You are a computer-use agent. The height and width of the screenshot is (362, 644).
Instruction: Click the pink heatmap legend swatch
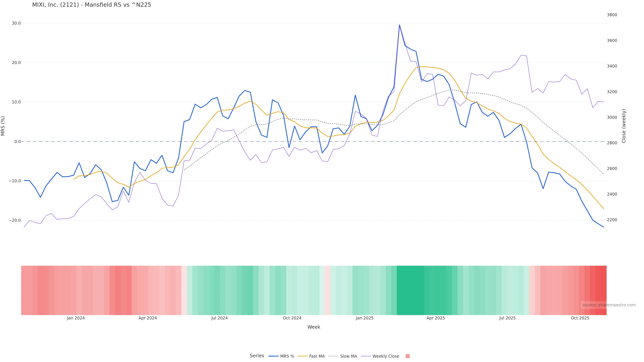(x=408, y=356)
